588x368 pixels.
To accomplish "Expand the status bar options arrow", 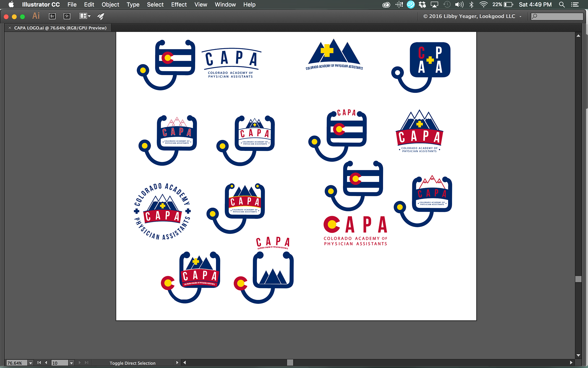I will point(177,363).
